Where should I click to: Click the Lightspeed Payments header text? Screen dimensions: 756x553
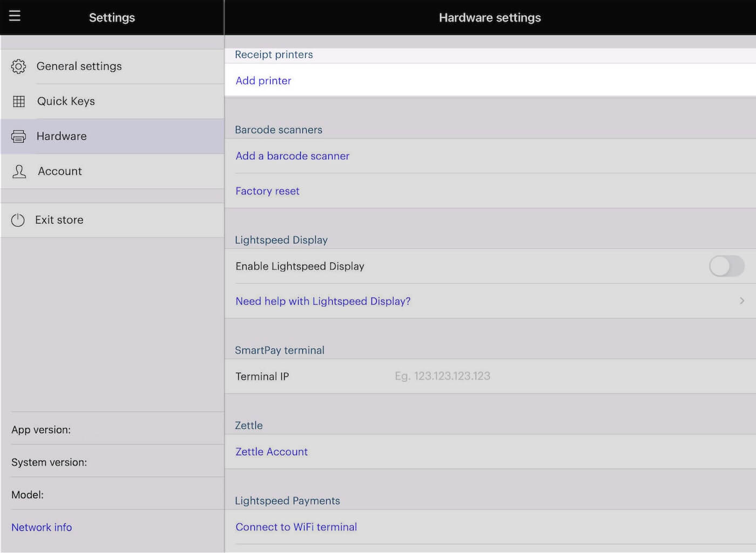(287, 501)
